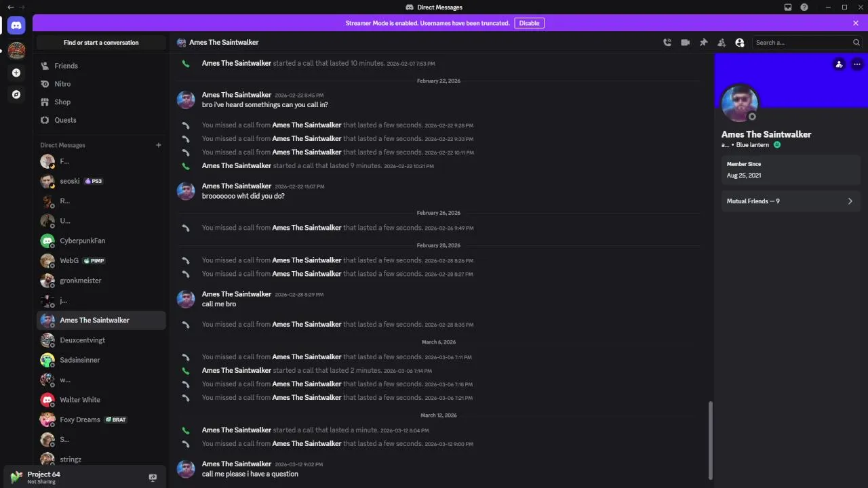
Task: Click the Help question mark icon
Action: (x=804, y=7)
